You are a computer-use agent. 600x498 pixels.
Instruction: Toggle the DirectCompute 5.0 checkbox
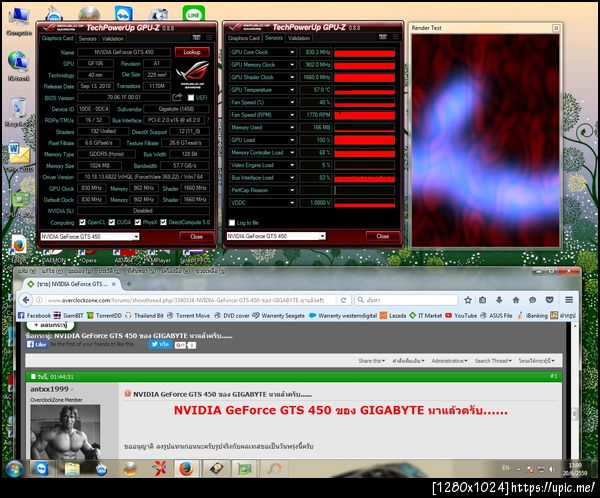tap(163, 222)
